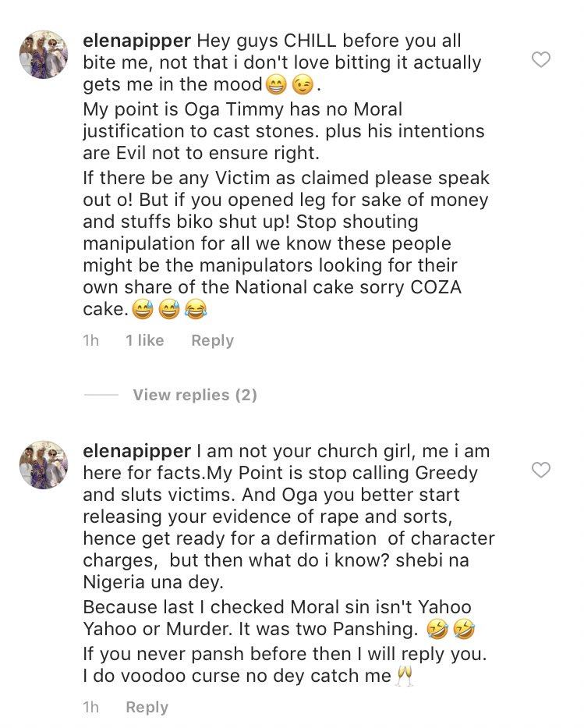Viewport: 584px width, 728px height.
Task: Tap the heart on the second elenapipper comment
Action: (x=540, y=470)
